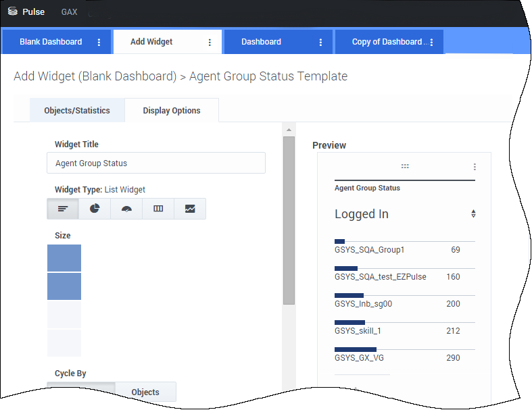Open the preview widget three-dot menu
The width and height of the screenshot is (532, 410).
(x=475, y=167)
